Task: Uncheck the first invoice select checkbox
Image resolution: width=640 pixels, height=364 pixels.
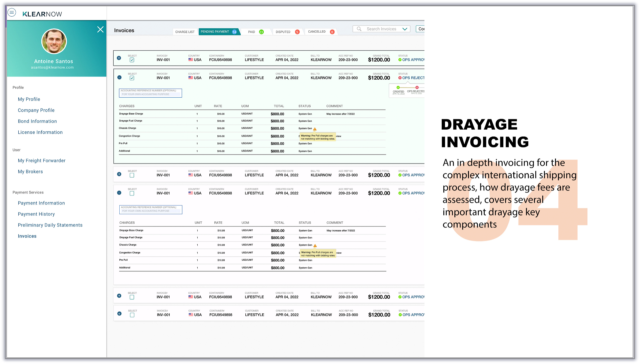Action: coord(132,60)
